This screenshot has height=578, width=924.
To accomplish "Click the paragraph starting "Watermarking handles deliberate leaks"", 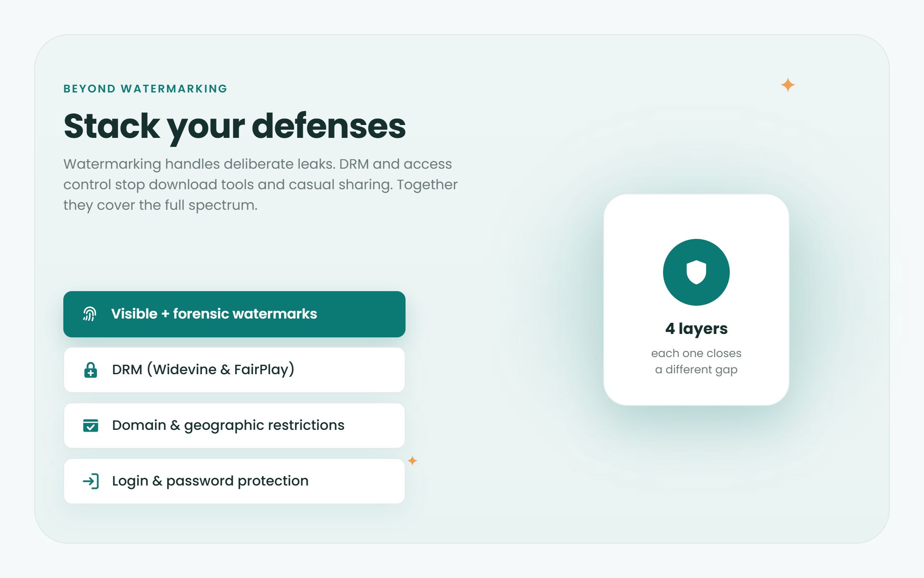I will coord(261,185).
